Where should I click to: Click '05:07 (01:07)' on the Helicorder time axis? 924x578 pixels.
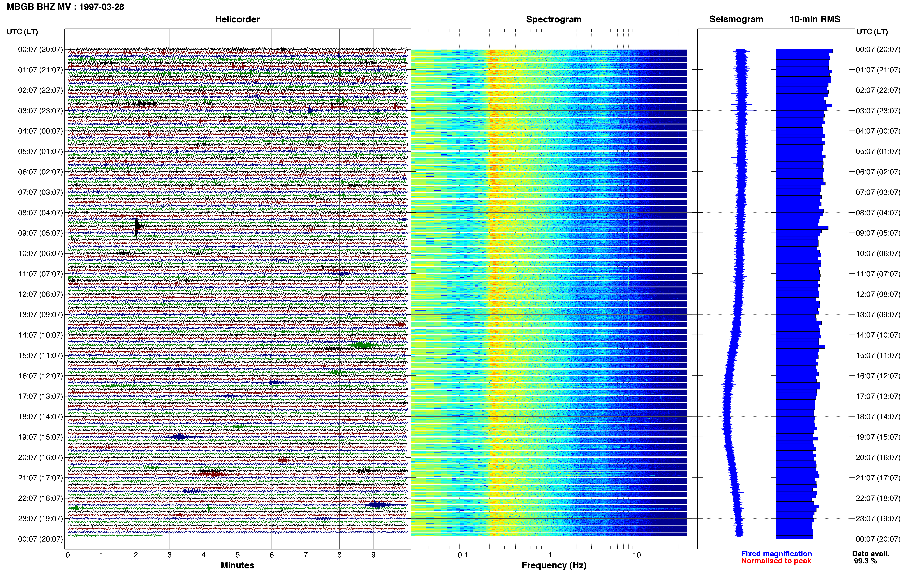[40, 151]
